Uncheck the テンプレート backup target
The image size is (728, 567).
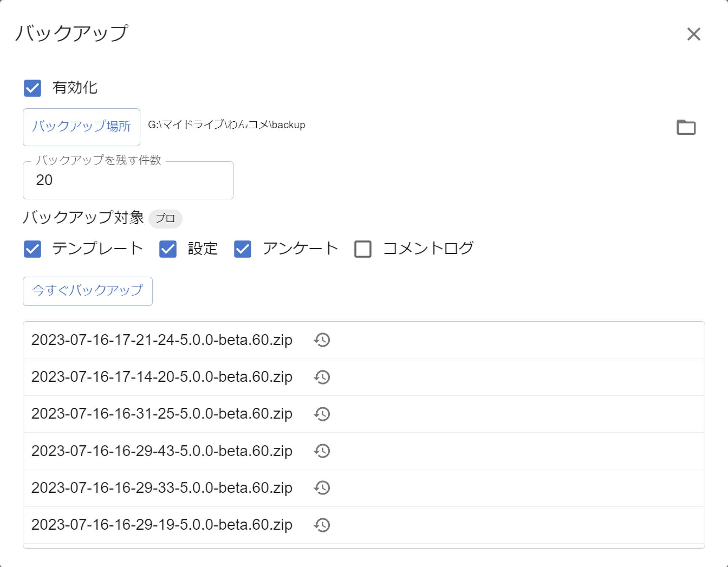pos(33,248)
